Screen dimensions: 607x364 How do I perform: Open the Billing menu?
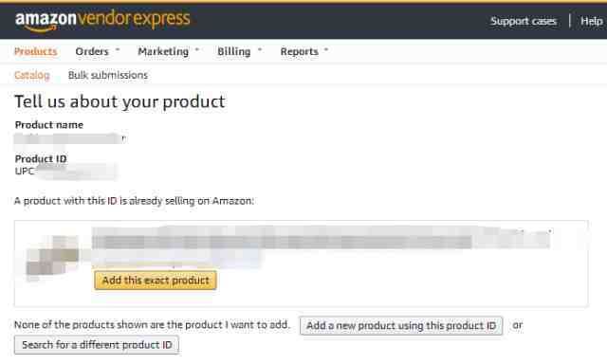(x=234, y=51)
